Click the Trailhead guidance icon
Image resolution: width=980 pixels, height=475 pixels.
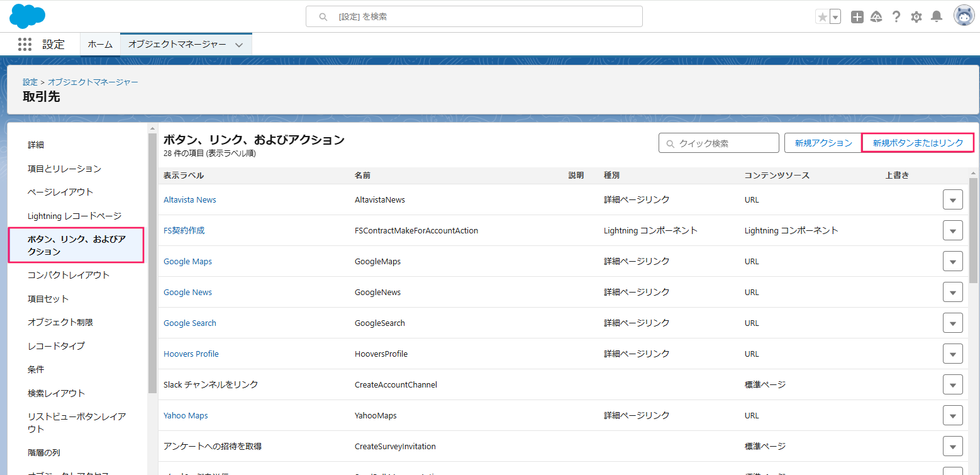pos(876,17)
